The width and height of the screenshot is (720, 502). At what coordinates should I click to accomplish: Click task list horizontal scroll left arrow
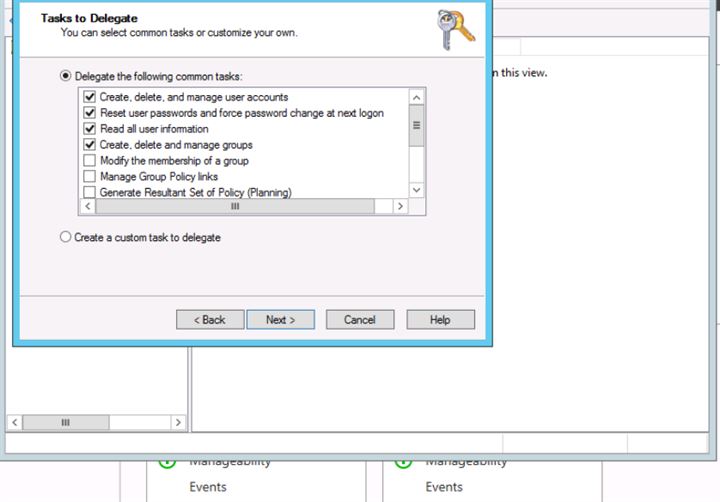click(87, 206)
